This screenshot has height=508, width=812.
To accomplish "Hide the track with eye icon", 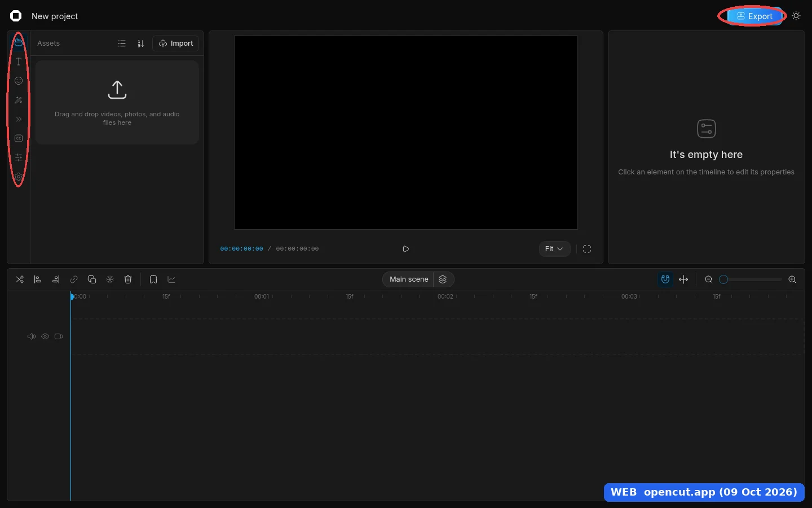I will tap(45, 336).
